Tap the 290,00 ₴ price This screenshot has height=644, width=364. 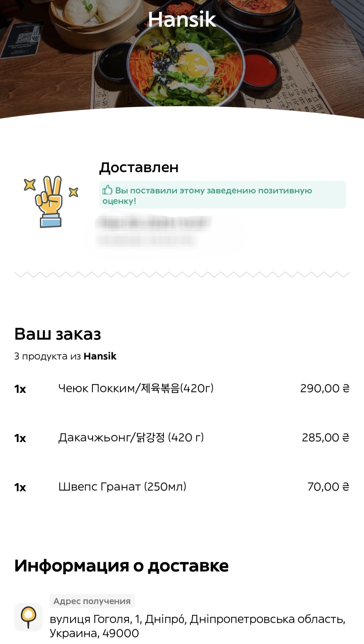coord(325,388)
